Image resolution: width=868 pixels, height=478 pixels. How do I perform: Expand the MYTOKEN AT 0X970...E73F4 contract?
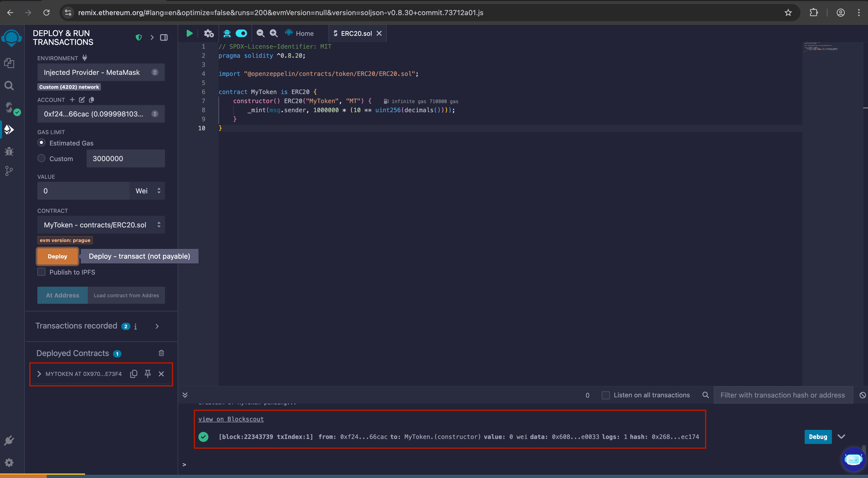39,374
